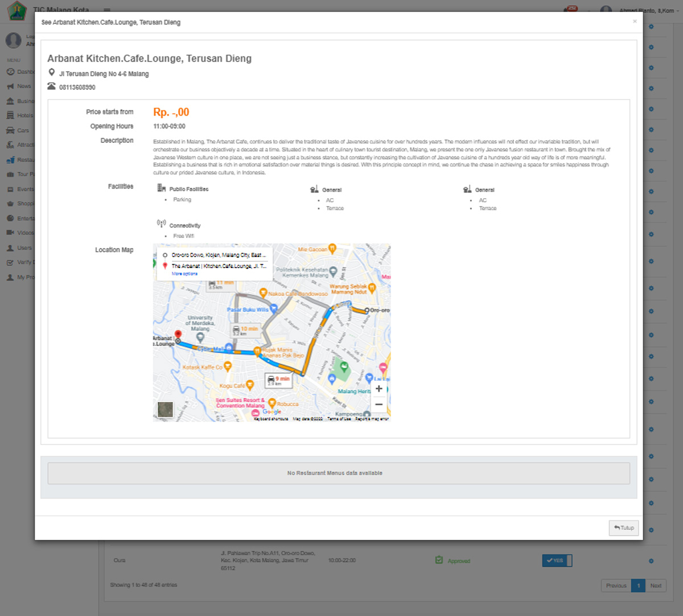Click 'Report a map error' link
Screen dimensions: 683x616
pyautogui.click(x=372, y=419)
